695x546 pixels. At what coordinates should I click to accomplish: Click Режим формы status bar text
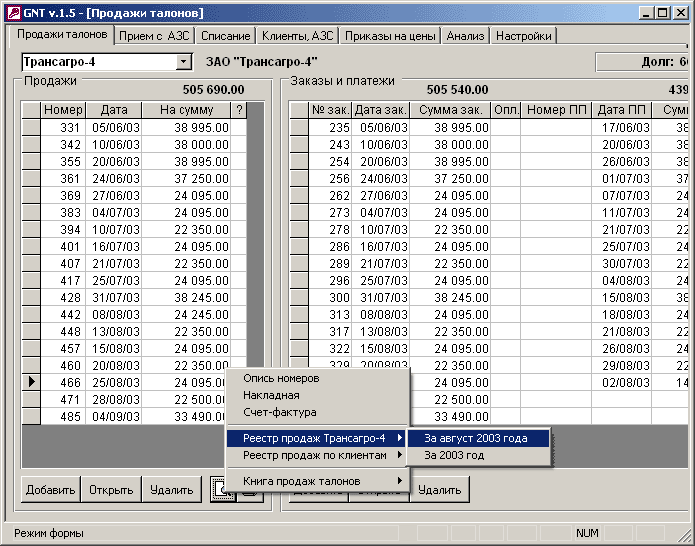point(49,533)
